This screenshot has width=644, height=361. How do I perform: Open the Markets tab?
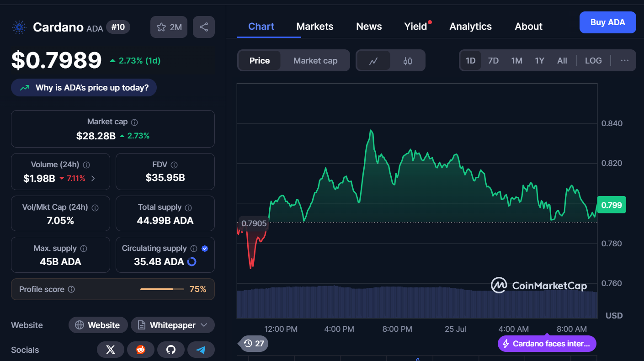click(315, 27)
